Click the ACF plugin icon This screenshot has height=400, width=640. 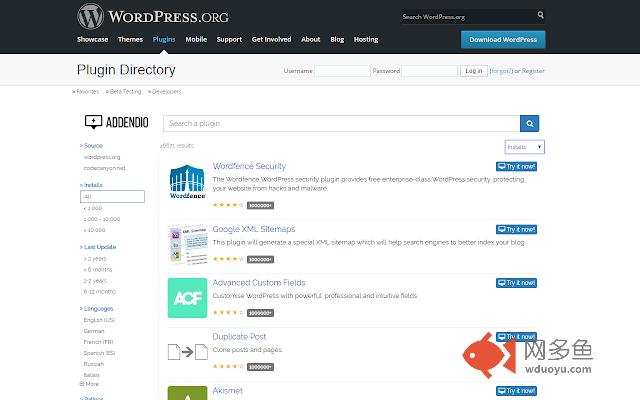point(187,298)
